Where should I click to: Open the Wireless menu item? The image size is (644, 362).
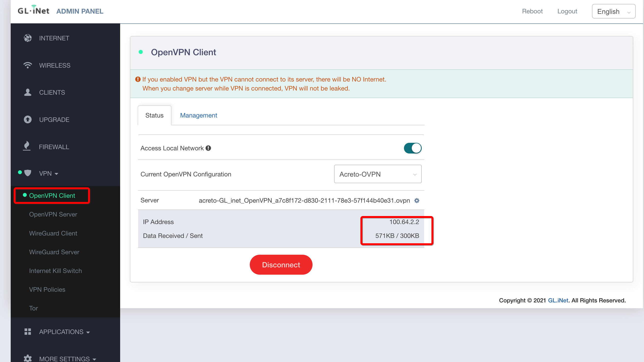(x=54, y=65)
